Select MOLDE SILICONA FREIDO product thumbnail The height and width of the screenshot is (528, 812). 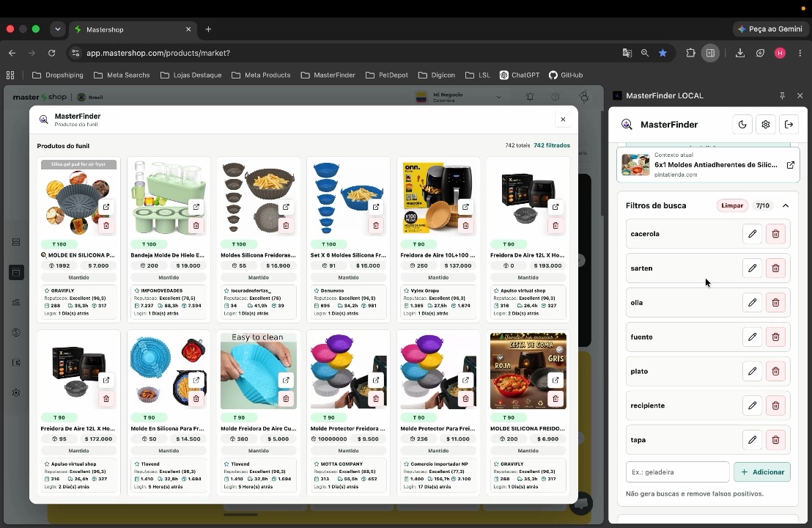pyautogui.click(x=528, y=371)
